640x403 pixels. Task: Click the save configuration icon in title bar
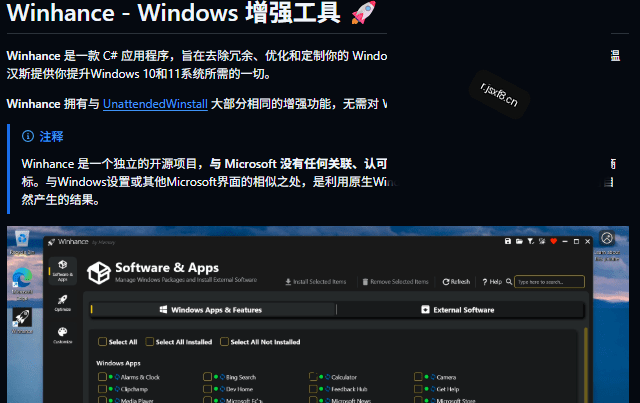(508, 241)
